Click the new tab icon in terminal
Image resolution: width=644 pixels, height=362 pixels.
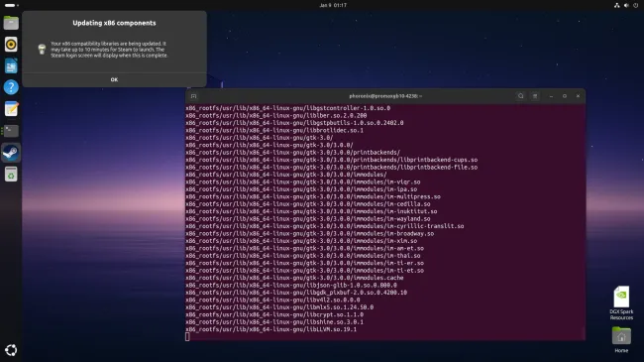(193, 96)
